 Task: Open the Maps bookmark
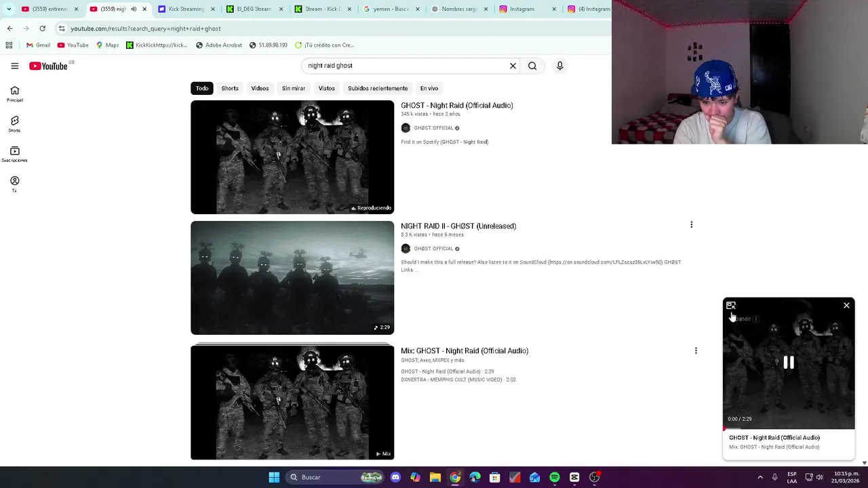click(107, 45)
